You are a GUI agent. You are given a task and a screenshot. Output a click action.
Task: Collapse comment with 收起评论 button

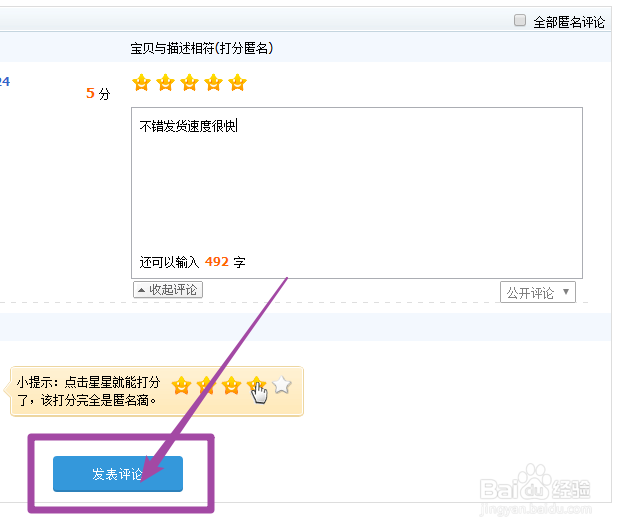pos(168,290)
